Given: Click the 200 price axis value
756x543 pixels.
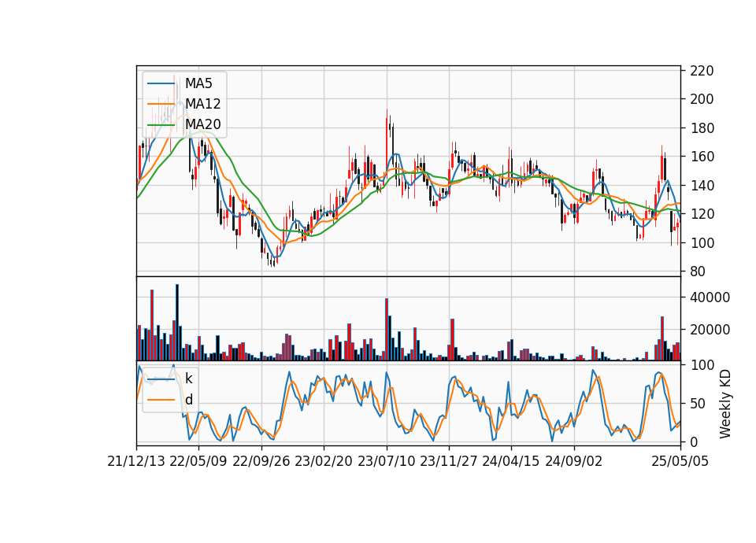Looking at the screenshot, I should pos(702,99).
